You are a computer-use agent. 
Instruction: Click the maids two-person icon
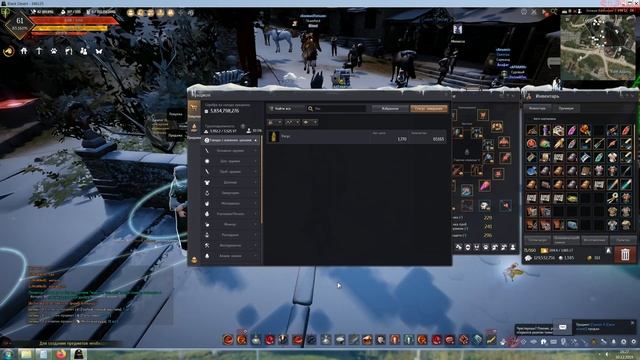click(84, 51)
